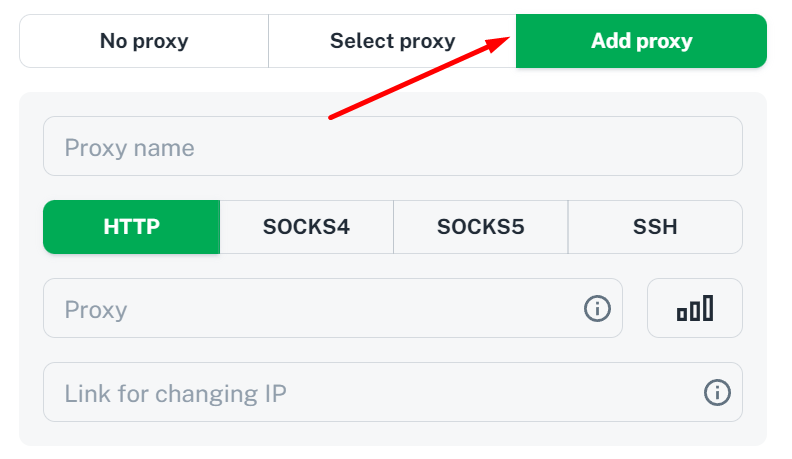The image size is (792, 459).
Task: Test proxy connection with bar chart button
Action: pos(695,308)
